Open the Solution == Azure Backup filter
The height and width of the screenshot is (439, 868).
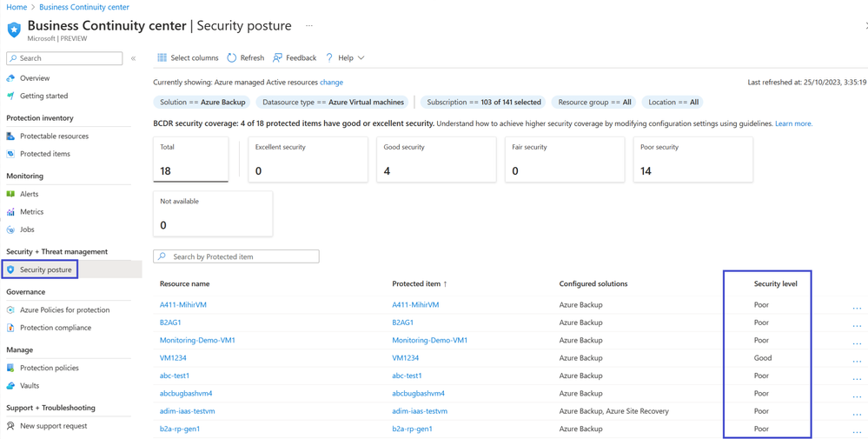coord(202,103)
